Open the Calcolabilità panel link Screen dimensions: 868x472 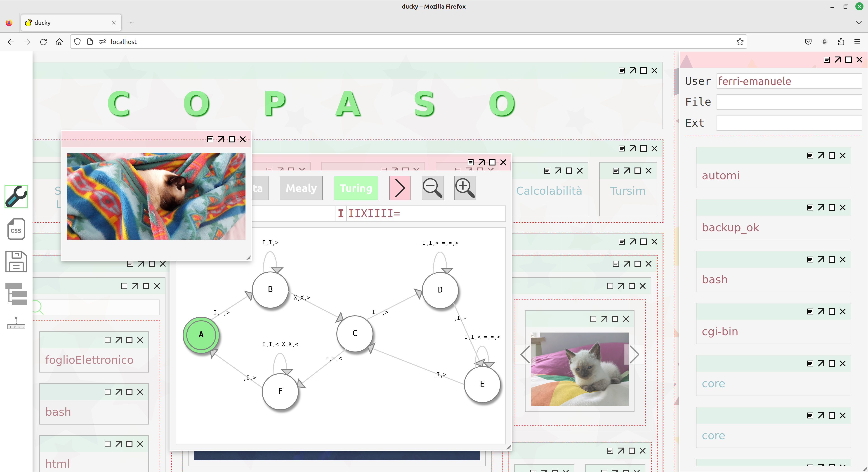tap(549, 191)
